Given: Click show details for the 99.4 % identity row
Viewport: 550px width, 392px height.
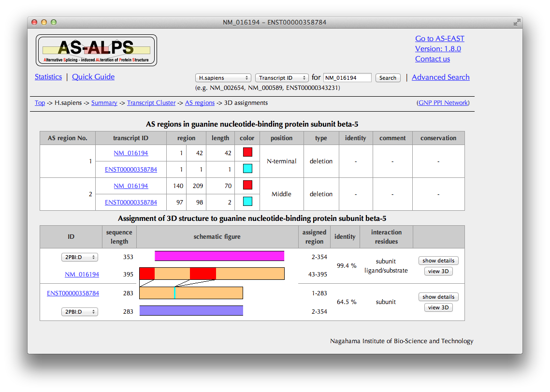Looking at the screenshot, I should pyautogui.click(x=438, y=261).
